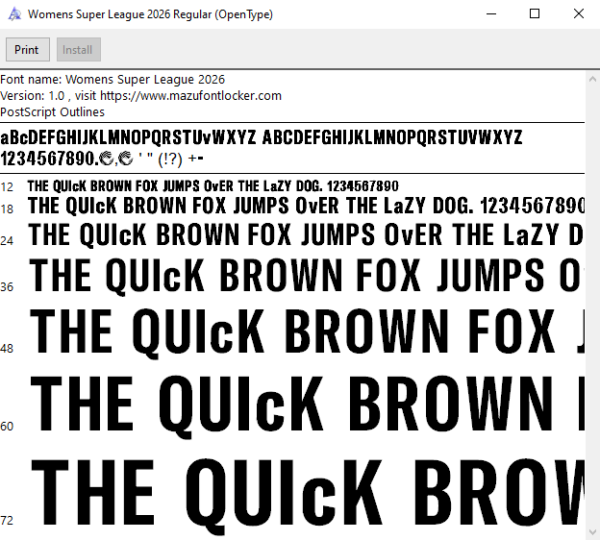Viewport: 600px width, 540px height.
Task: Click the second swirl logo glyph after the comma
Action: click(125, 158)
